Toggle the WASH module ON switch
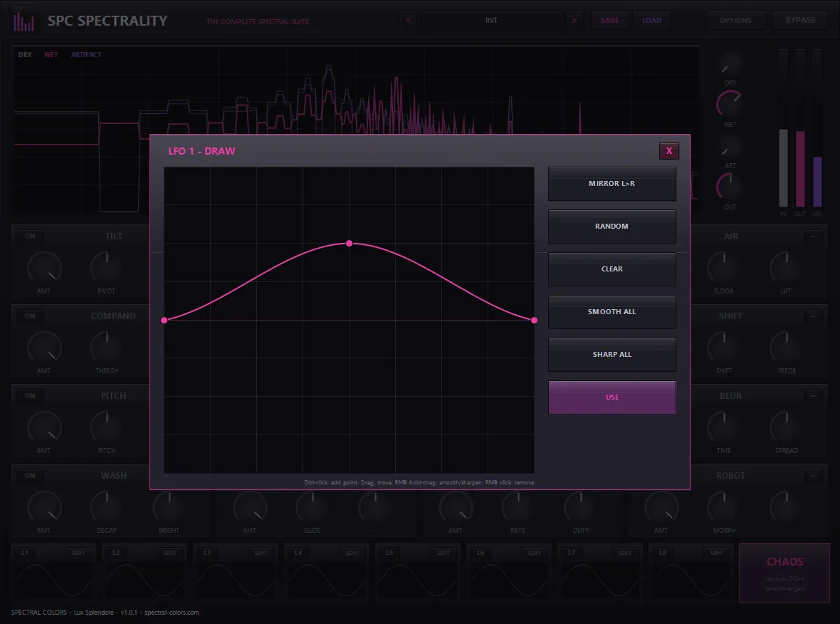Screen dimensions: 840x624 click(x=30, y=476)
